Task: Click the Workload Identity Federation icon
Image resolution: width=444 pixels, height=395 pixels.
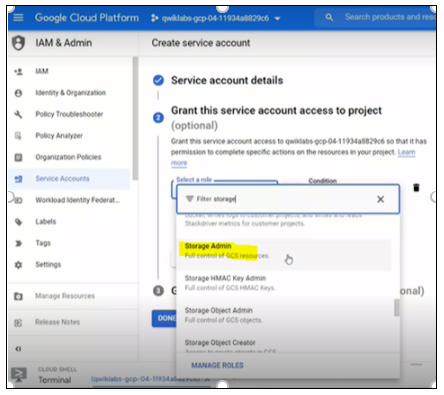Action: [18, 200]
